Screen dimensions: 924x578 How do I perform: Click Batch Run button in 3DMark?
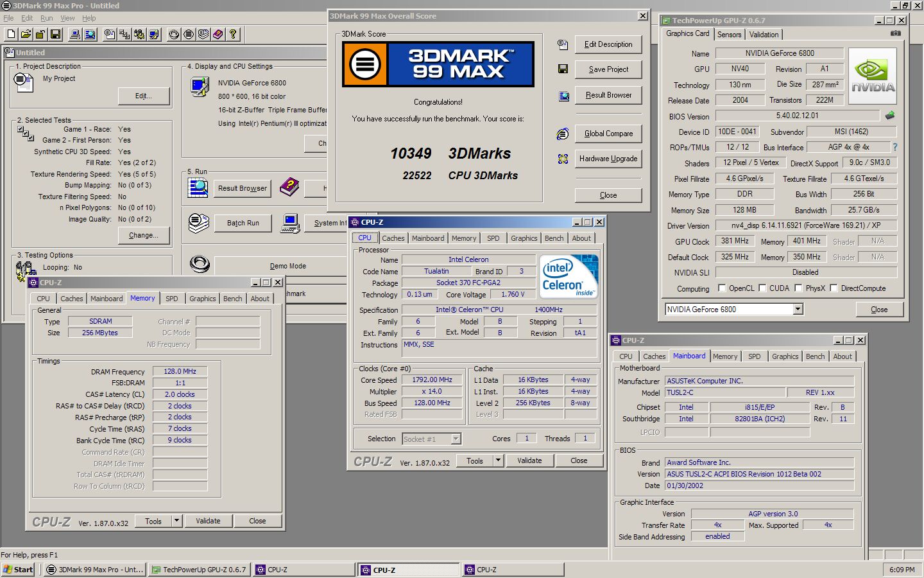click(243, 223)
